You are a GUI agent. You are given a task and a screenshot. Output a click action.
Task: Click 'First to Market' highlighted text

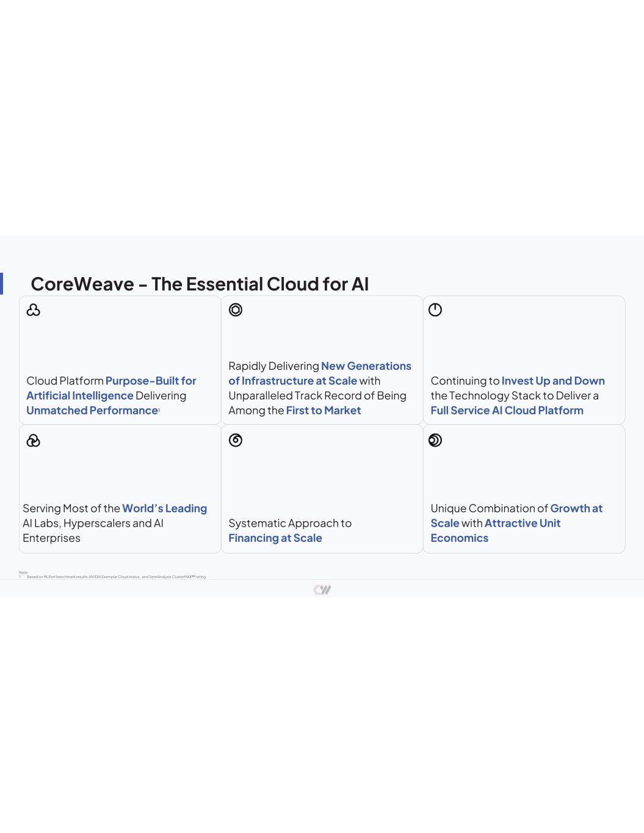point(324,410)
